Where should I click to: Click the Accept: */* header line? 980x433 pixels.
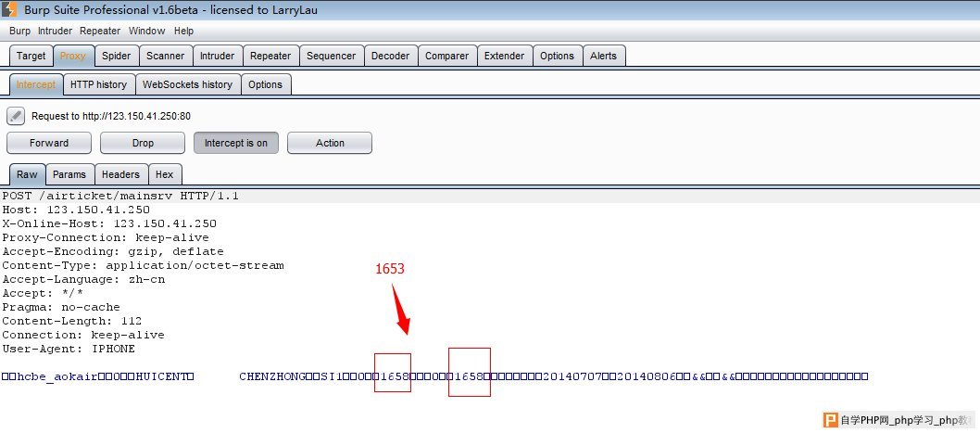tap(43, 293)
